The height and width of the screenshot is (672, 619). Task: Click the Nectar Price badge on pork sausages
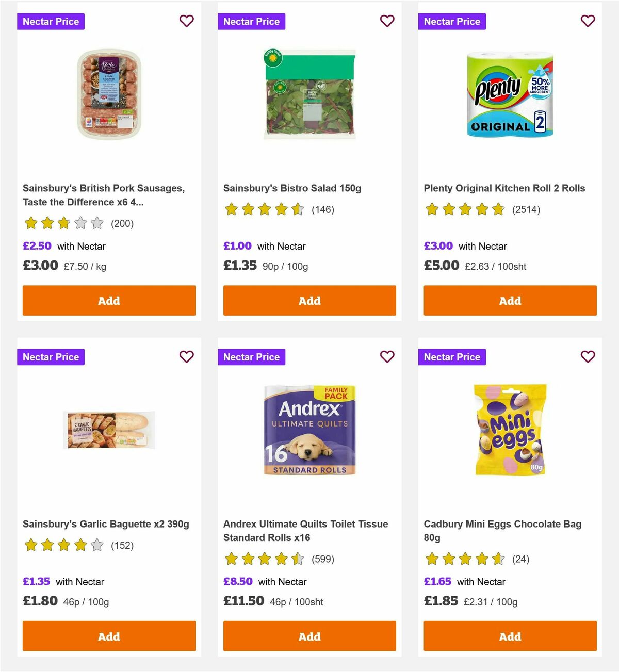pos(51,21)
